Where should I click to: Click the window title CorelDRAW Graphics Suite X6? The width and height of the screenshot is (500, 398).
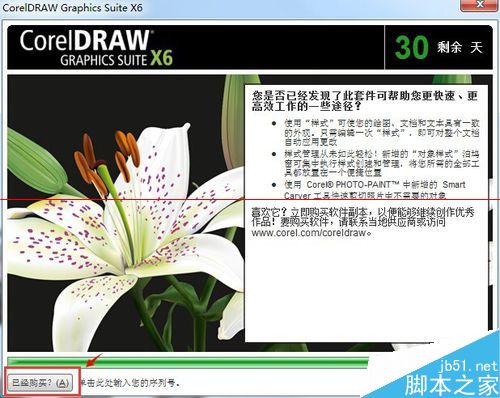(x=73, y=7)
